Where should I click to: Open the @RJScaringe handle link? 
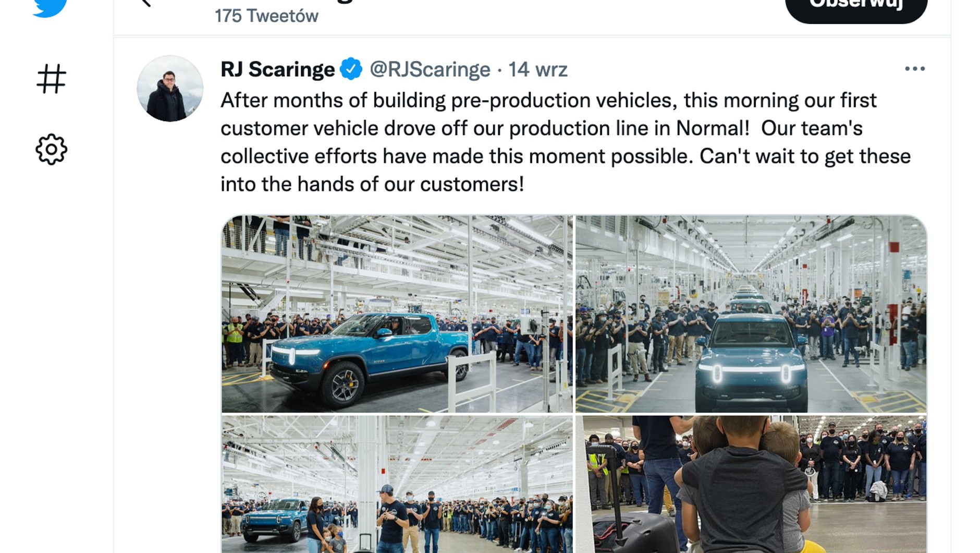click(x=430, y=69)
